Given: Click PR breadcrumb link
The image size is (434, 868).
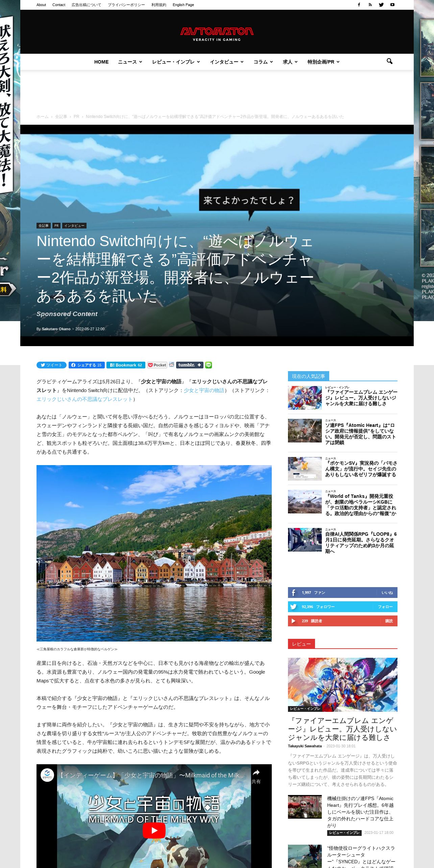Looking at the screenshot, I should pos(76,117).
